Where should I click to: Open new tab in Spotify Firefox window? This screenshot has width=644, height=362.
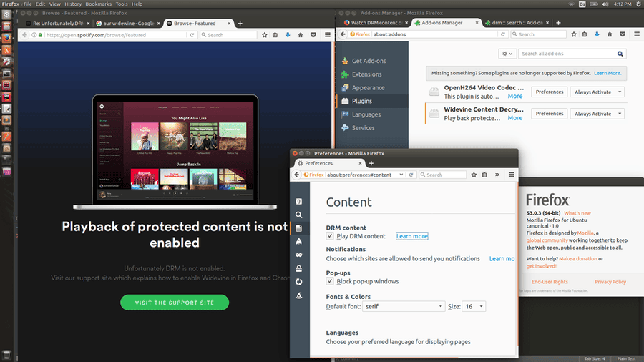pos(240,24)
